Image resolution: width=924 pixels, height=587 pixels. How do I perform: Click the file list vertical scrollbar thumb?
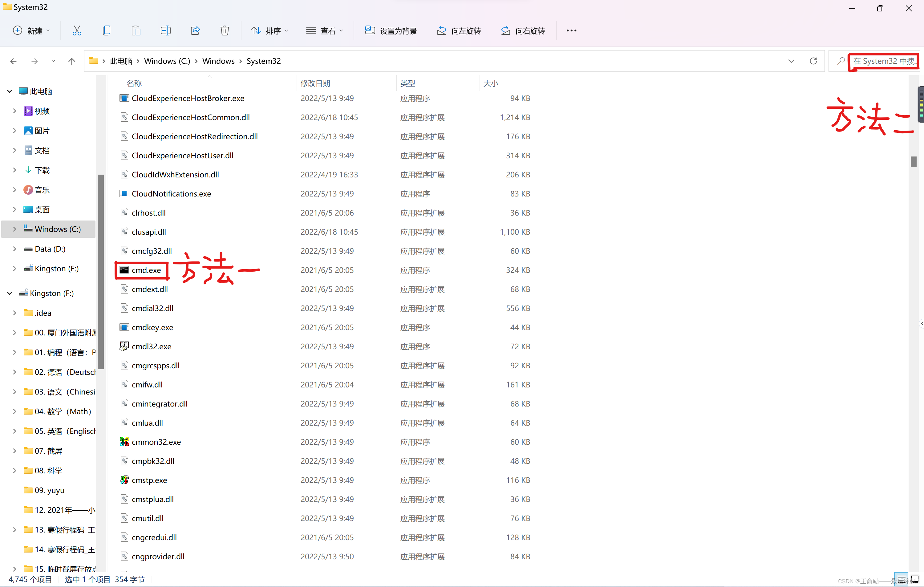click(x=914, y=161)
